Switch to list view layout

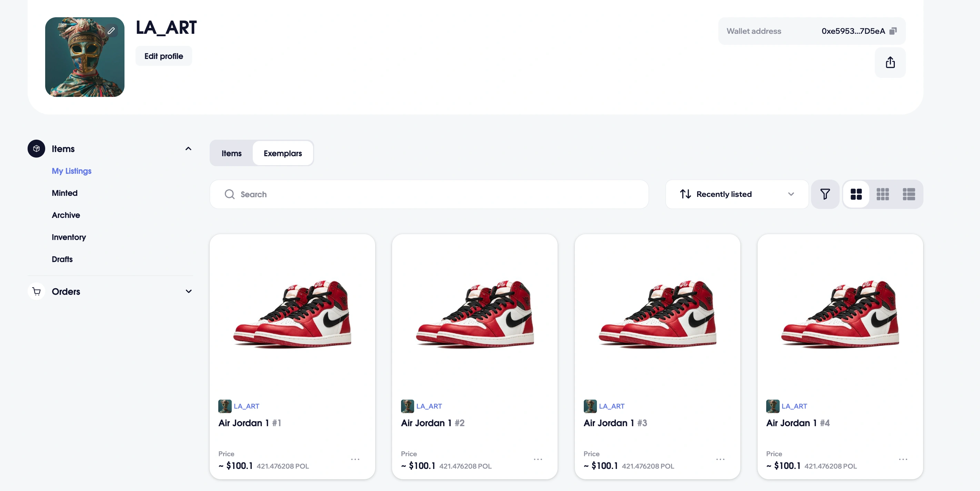tap(909, 194)
